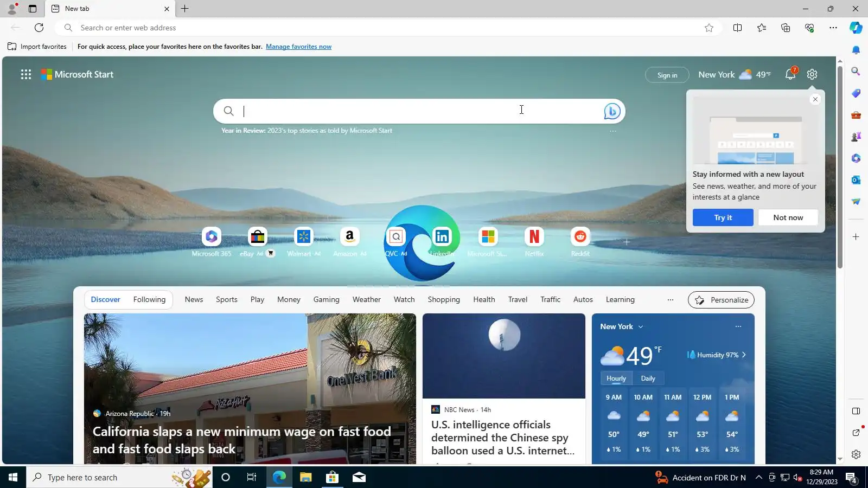
Task: Dismiss layout prompt with Not now
Action: click(x=788, y=217)
